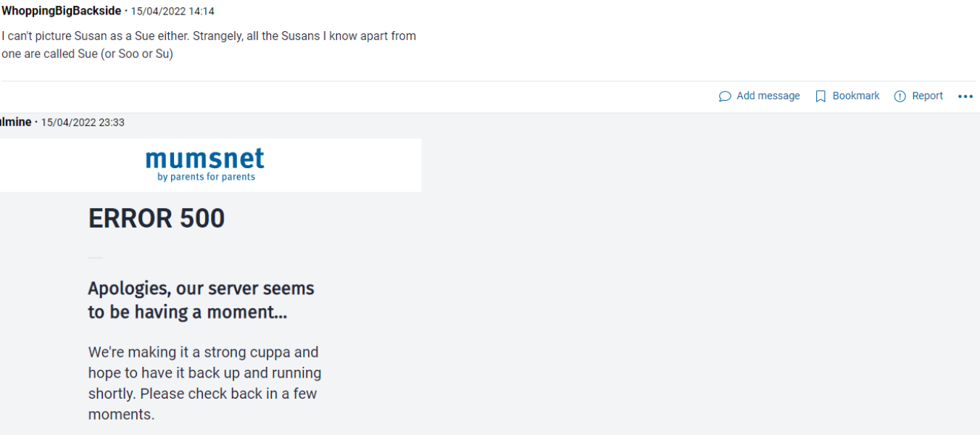Click the 'Report' link text
The width and height of the screenshot is (980, 435).
coord(928,96)
